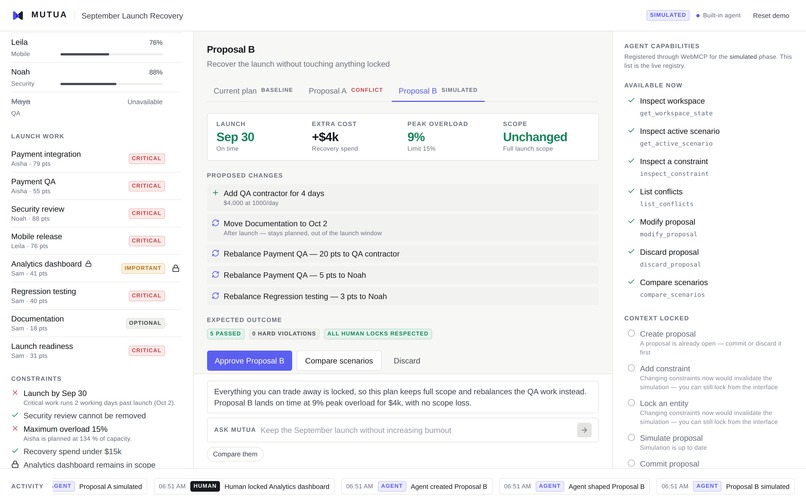Viewport: 806px width, 504px height.
Task: Click the checkmark beside Inspect a constraint
Action: [631, 161]
